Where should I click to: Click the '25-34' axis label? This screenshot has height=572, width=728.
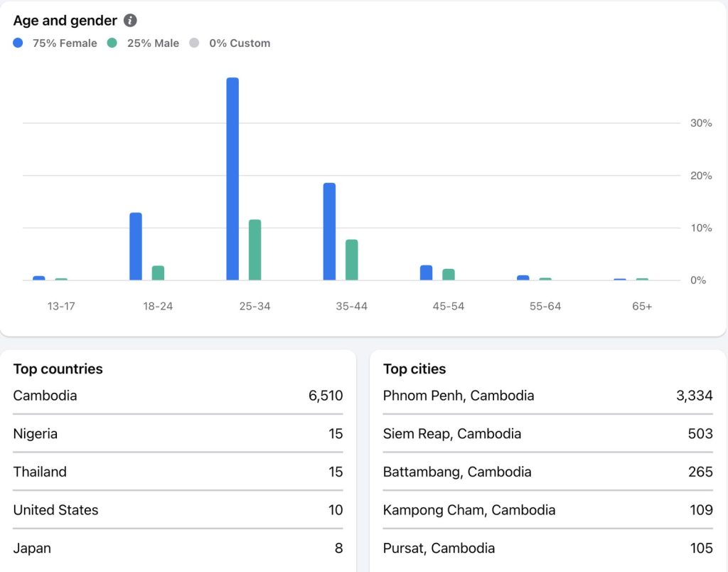[x=255, y=306]
